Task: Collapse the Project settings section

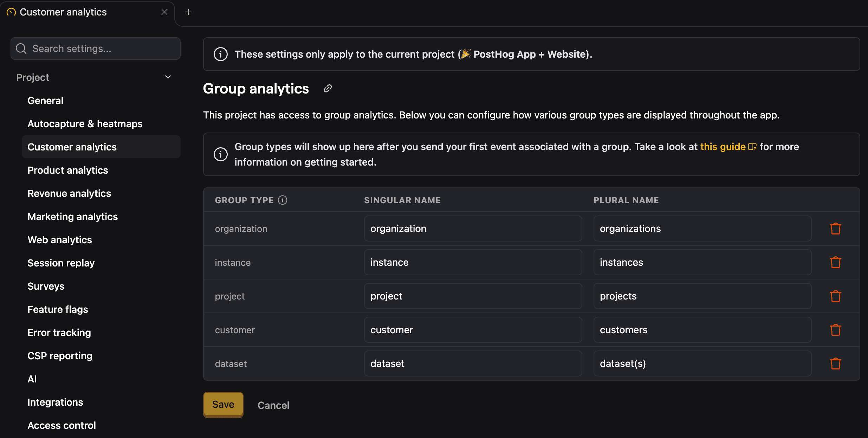Action: coord(168,77)
